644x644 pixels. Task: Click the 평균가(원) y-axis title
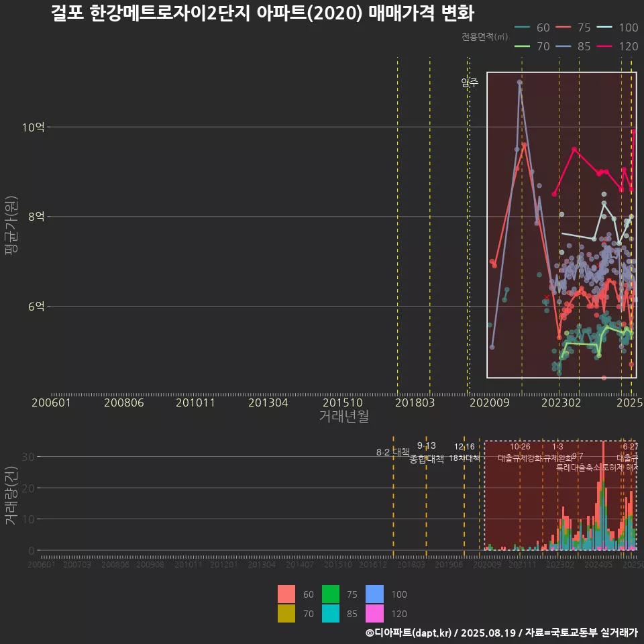pyautogui.click(x=11, y=225)
